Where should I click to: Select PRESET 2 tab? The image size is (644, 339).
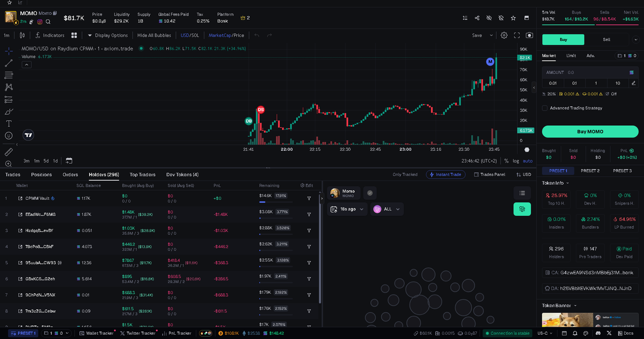point(590,171)
